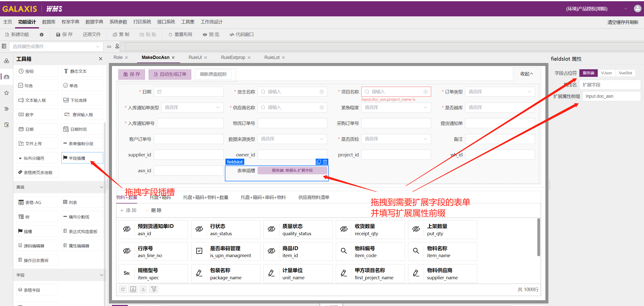
Task: Open the 数据库 menu
Action: (49, 22)
